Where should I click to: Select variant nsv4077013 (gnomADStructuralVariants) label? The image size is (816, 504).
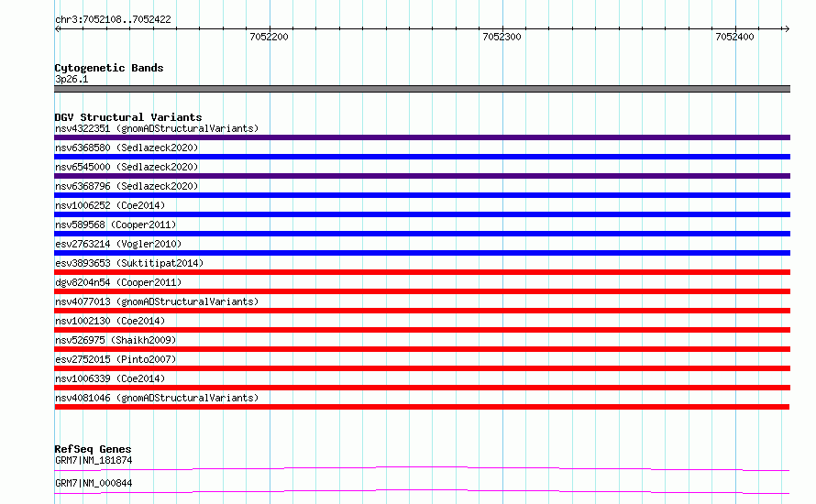(x=157, y=301)
